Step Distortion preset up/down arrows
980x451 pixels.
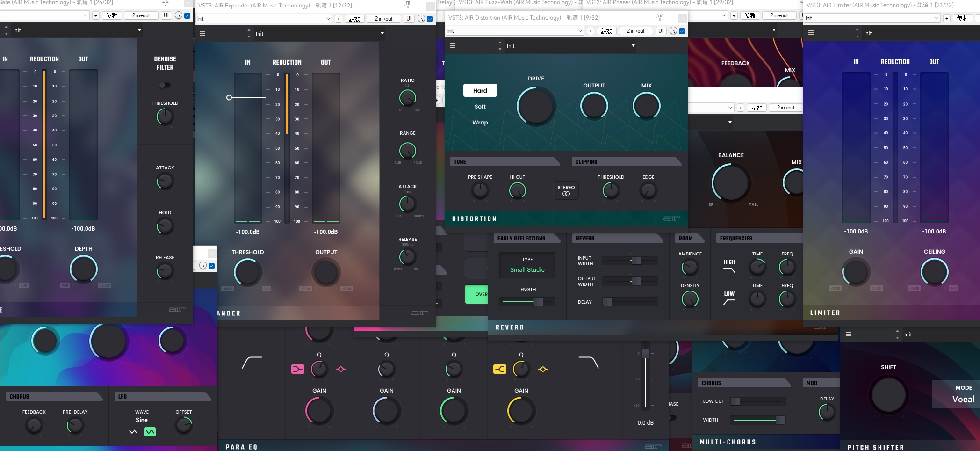pyautogui.click(x=500, y=45)
